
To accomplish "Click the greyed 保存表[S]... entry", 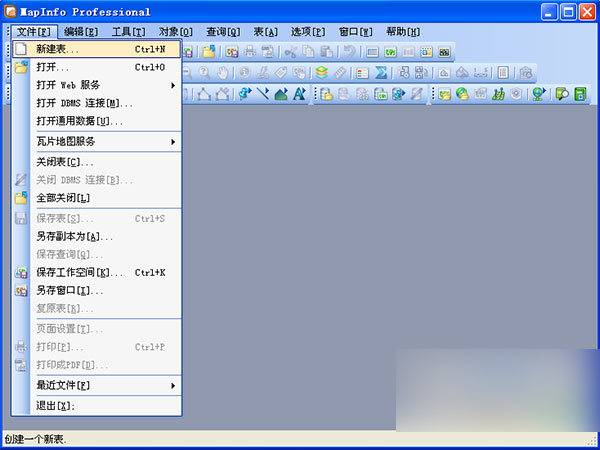I will point(97,218).
